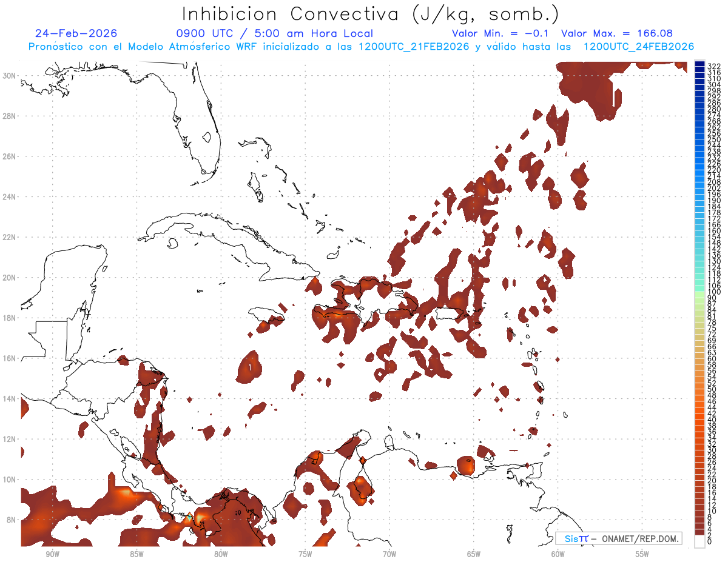This screenshot has height=562, width=728.
Task: Click the color scale value "322"
Action: pyautogui.click(x=714, y=65)
